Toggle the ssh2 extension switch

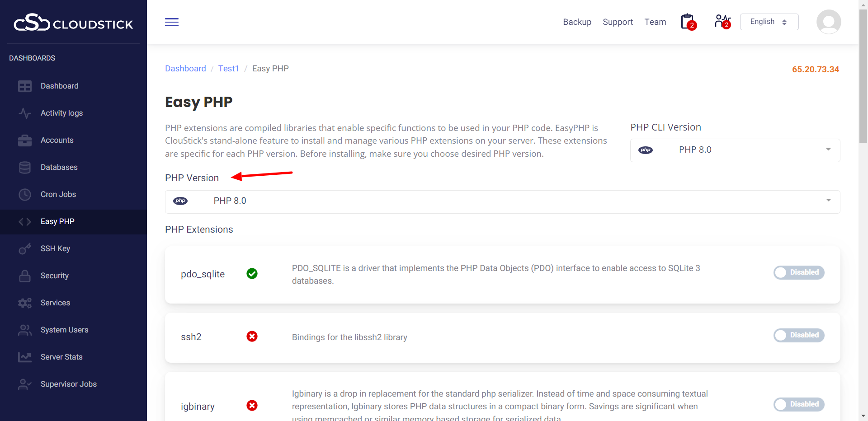click(798, 335)
